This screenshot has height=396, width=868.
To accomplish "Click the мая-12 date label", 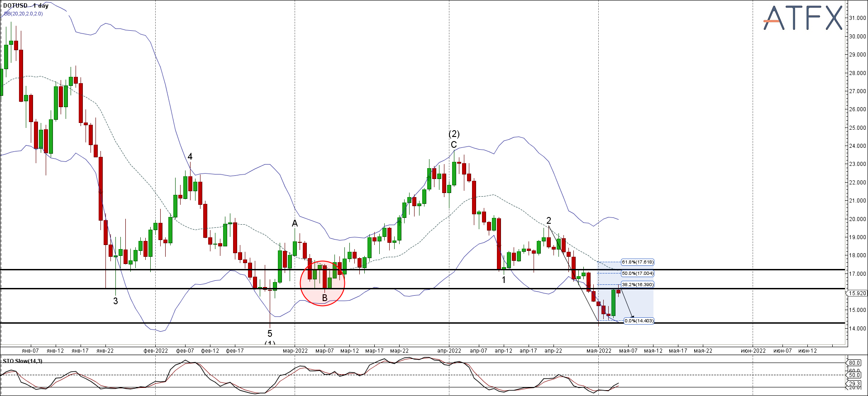I will [653, 351].
